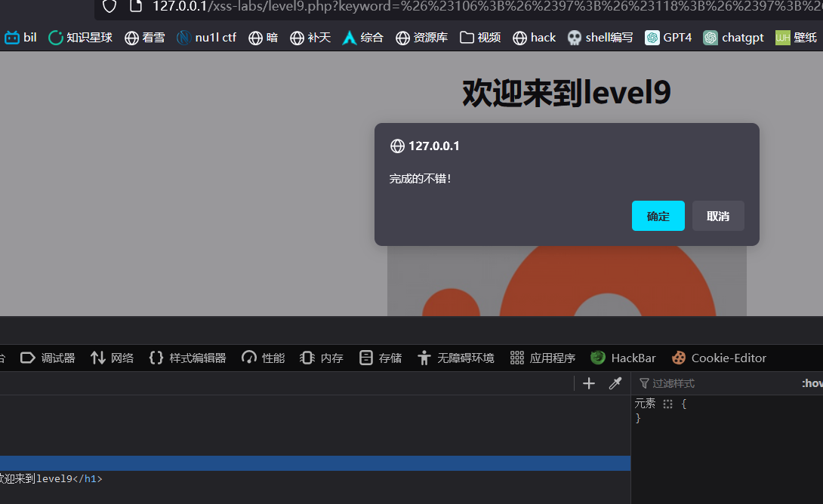Expand the 资源库 bookmark folder

(x=423, y=37)
